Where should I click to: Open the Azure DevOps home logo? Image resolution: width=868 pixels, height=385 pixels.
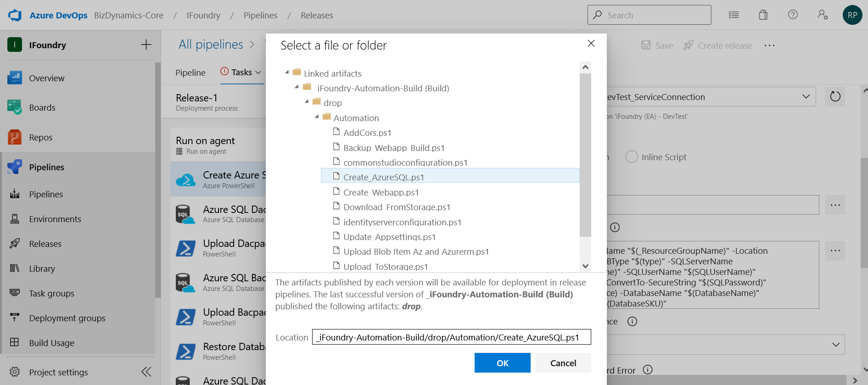15,15
